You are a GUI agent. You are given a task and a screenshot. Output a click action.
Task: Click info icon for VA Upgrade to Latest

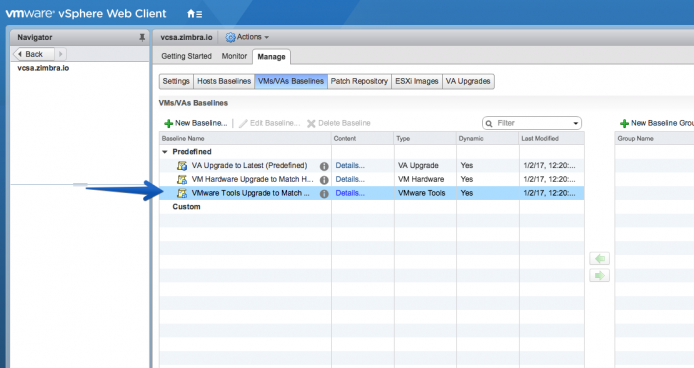[324, 166]
